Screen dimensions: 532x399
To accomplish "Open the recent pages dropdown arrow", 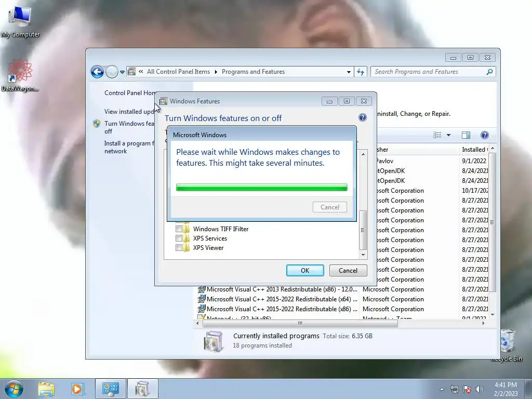I will [x=122, y=72].
